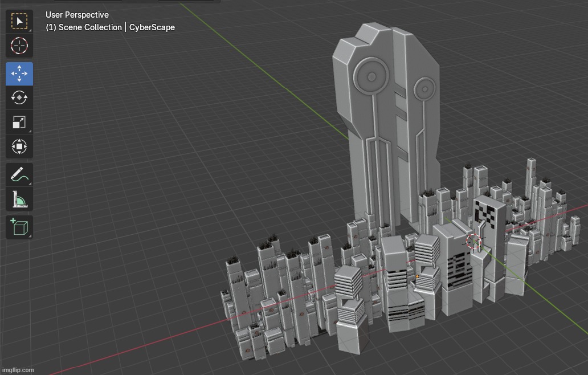
Task: Switch to the Rotate tool
Action: [x=19, y=98]
